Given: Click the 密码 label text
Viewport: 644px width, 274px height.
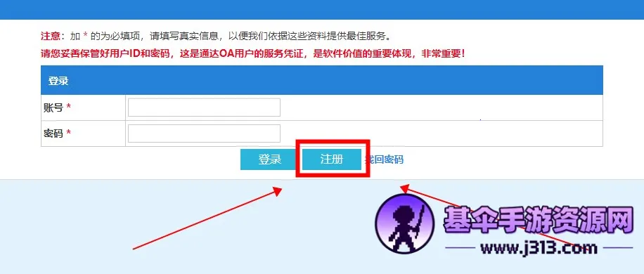Looking at the screenshot, I should [x=53, y=133].
